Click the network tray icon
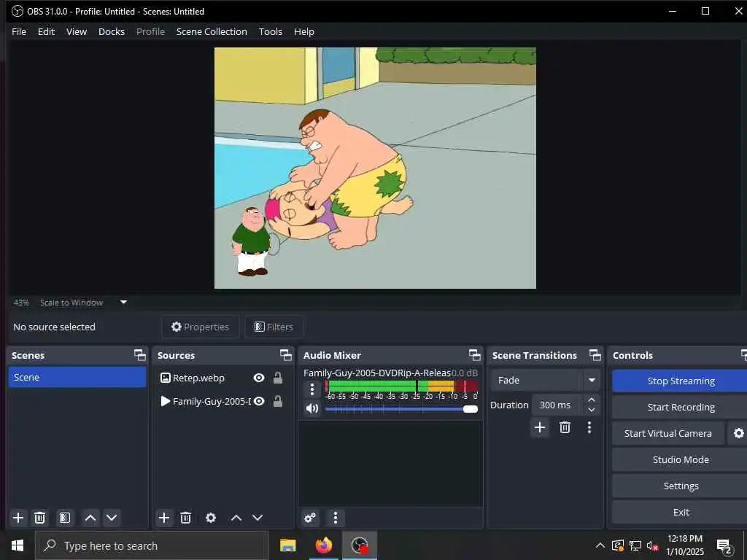Viewport: 747px width, 560px height. [635, 545]
